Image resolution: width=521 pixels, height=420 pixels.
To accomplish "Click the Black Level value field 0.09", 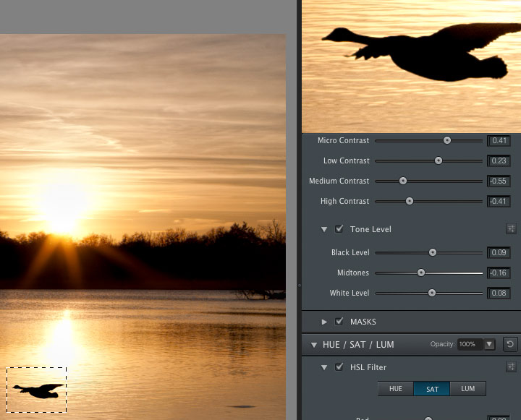I will coord(499,253).
